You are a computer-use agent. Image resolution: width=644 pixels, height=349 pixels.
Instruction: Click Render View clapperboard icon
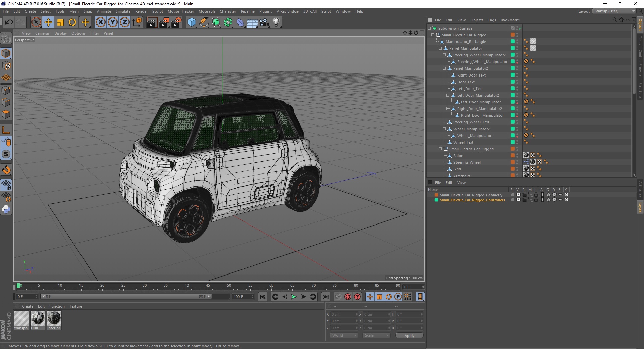point(152,22)
